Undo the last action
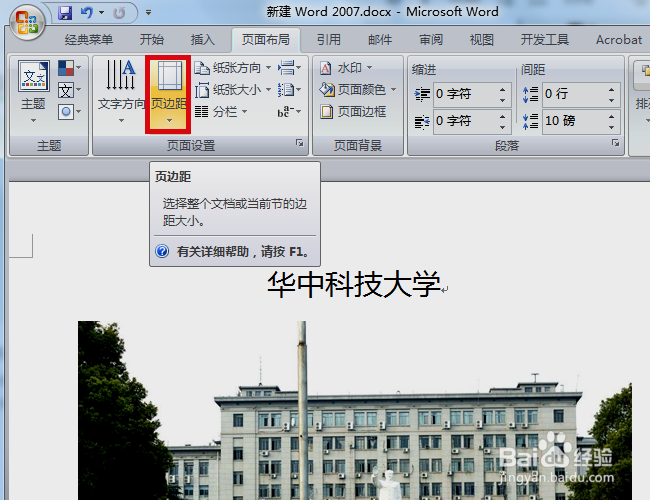Viewport: 650px width, 500px height. tap(87, 13)
